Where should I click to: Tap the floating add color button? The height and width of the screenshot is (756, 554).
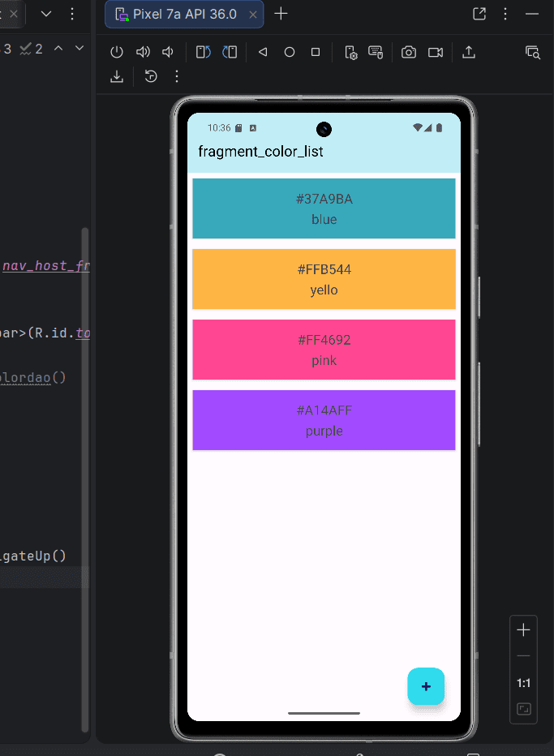[426, 686]
